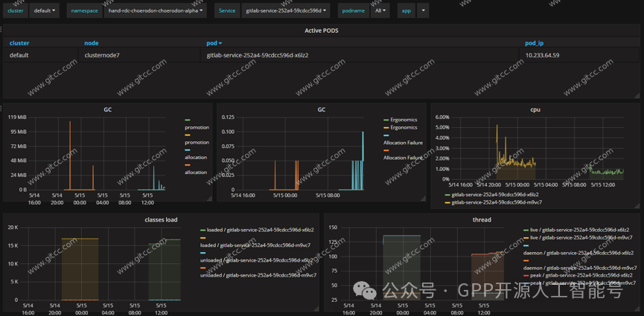Toggle 'live / ...x6lz2' thread series
This screenshot has height=316, width=644.
click(579, 230)
